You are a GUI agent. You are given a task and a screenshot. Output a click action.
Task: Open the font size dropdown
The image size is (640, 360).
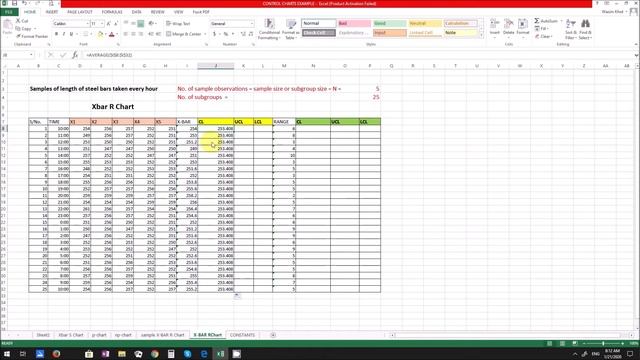(102, 24)
